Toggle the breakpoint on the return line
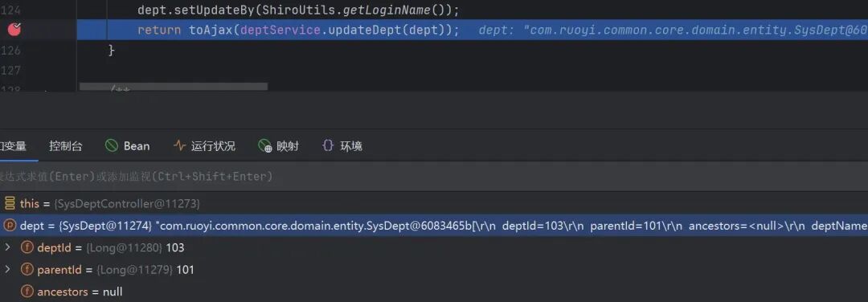 (x=15, y=30)
